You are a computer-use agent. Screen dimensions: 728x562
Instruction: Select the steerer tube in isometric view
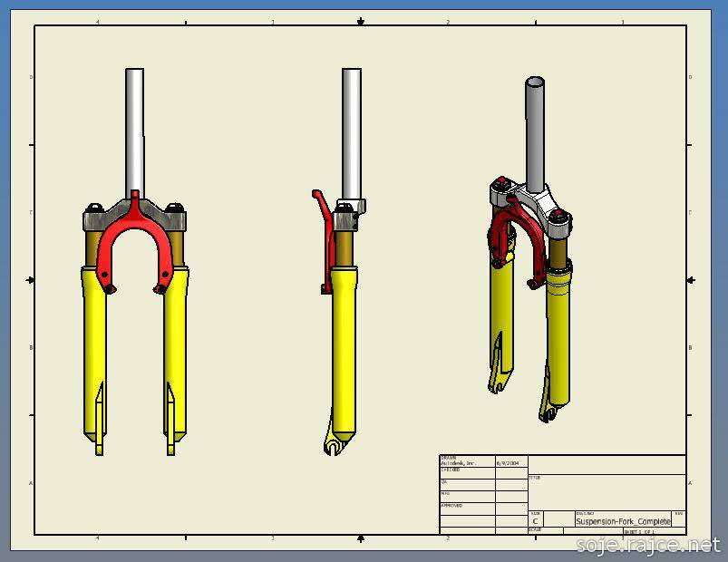[x=535, y=127]
